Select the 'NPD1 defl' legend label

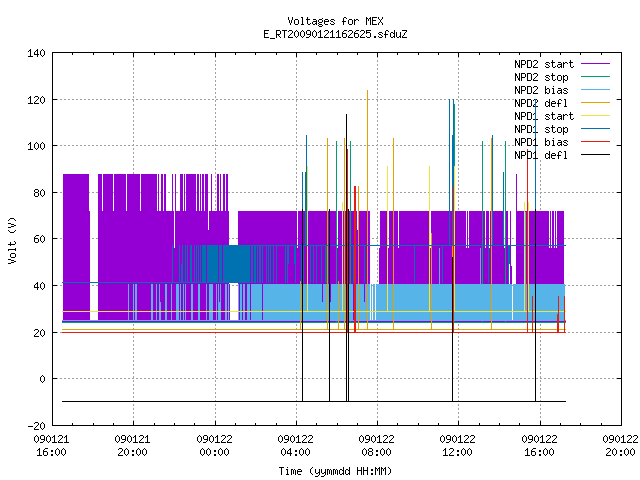541,155
